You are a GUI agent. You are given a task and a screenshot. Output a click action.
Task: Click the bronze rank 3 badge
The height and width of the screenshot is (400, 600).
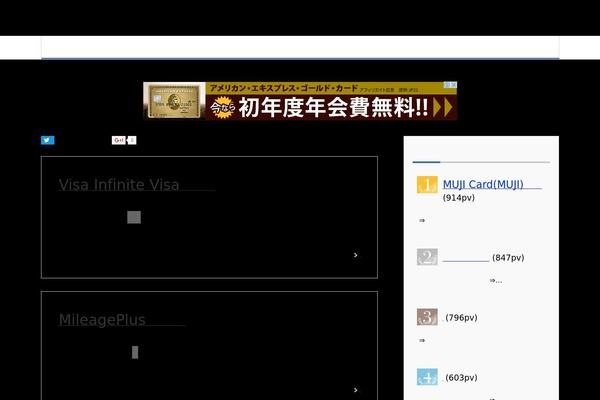427,317
